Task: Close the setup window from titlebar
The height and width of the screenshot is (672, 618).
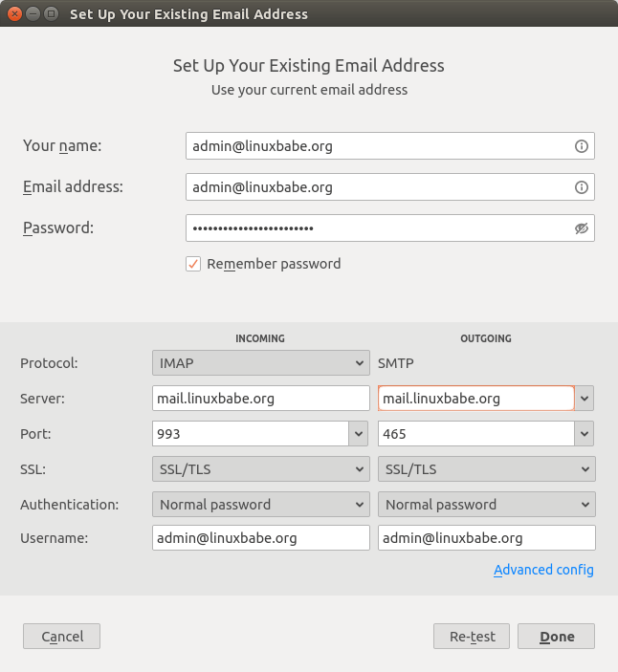Action: click(x=12, y=14)
